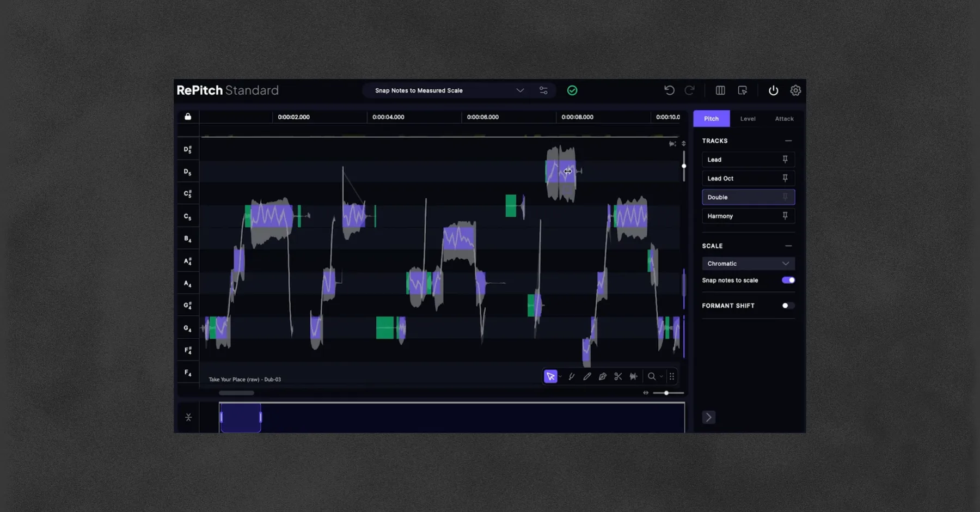Select the waveform time-shift tool
The height and width of the screenshot is (512, 980).
[634, 376]
